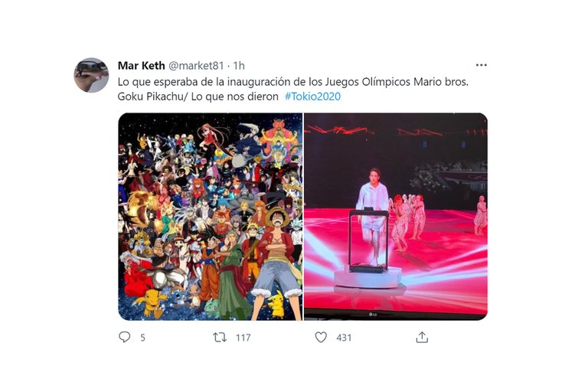The width and height of the screenshot is (588, 392).
Task: Click the reply speech bubble icon
Action: (125, 337)
